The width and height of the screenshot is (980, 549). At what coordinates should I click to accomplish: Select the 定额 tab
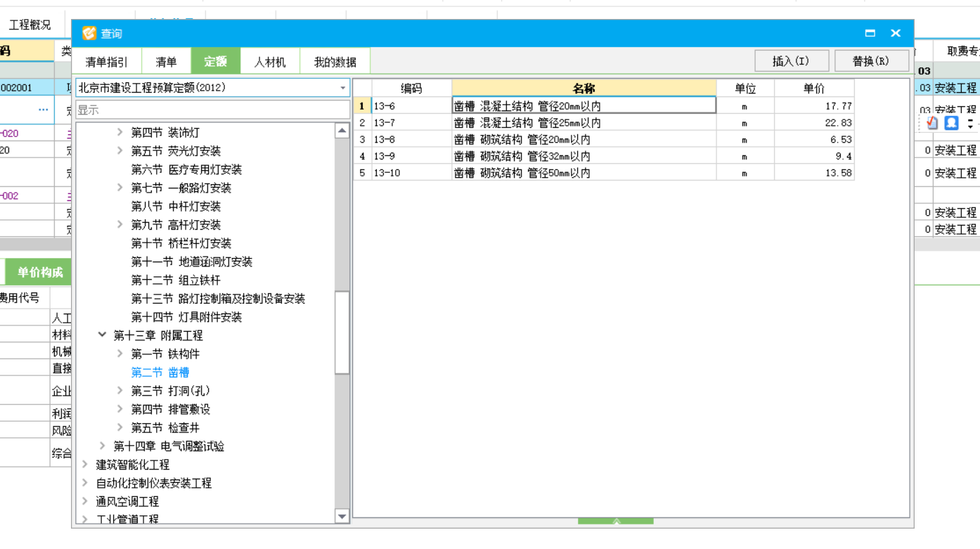click(x=216, y=62)
